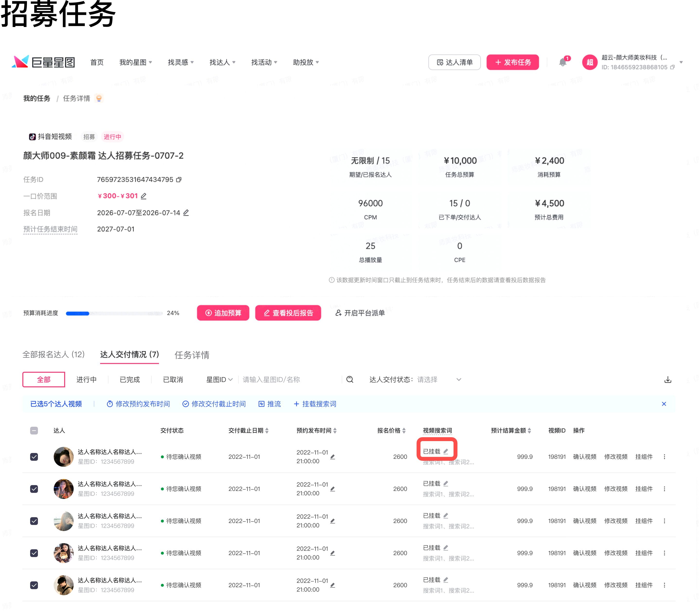Open the first talent's avatar thumbnail
Image resolution: width=700 pixels, height=613 pixels.
coord(64,457)
